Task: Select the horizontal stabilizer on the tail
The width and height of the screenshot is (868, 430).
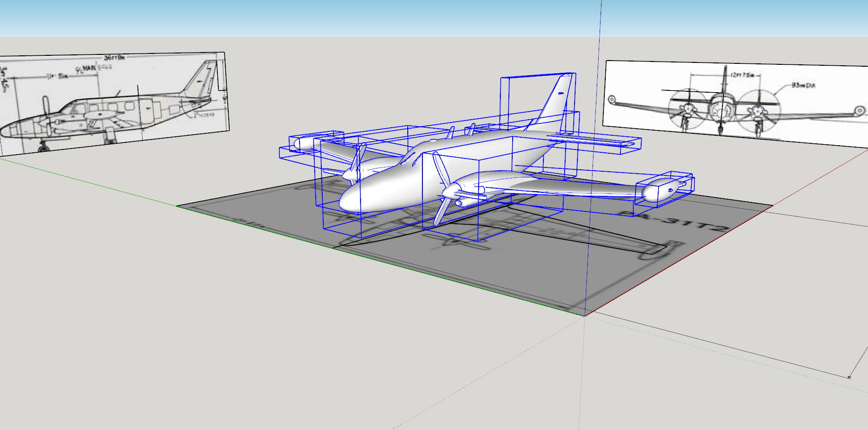Action: tap(595, 140)
